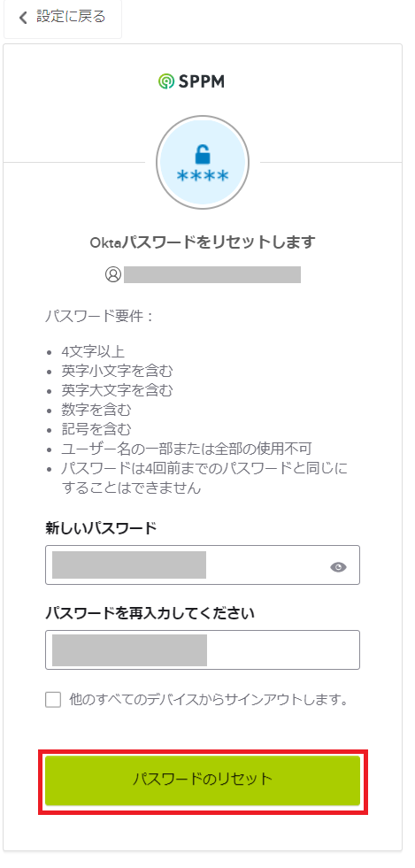Click the blue asterisks below padlock

tap(203, 177)
